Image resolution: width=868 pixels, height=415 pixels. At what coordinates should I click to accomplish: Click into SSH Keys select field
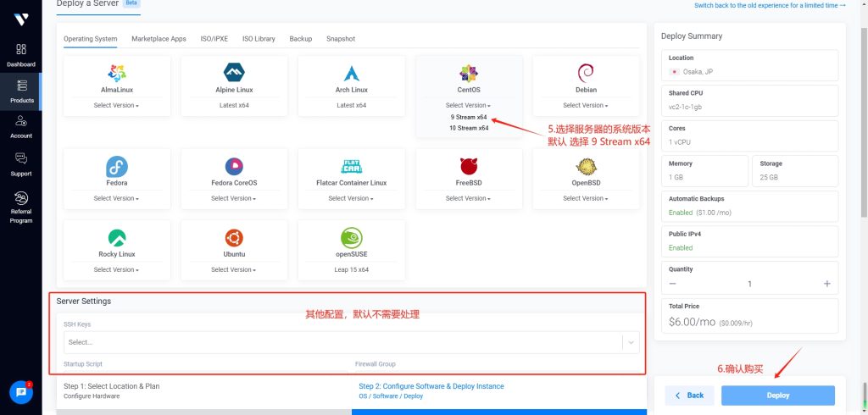352,342
